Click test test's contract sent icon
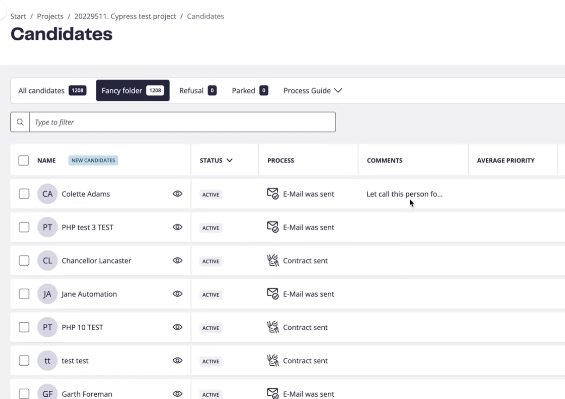 tap(272, 360)
